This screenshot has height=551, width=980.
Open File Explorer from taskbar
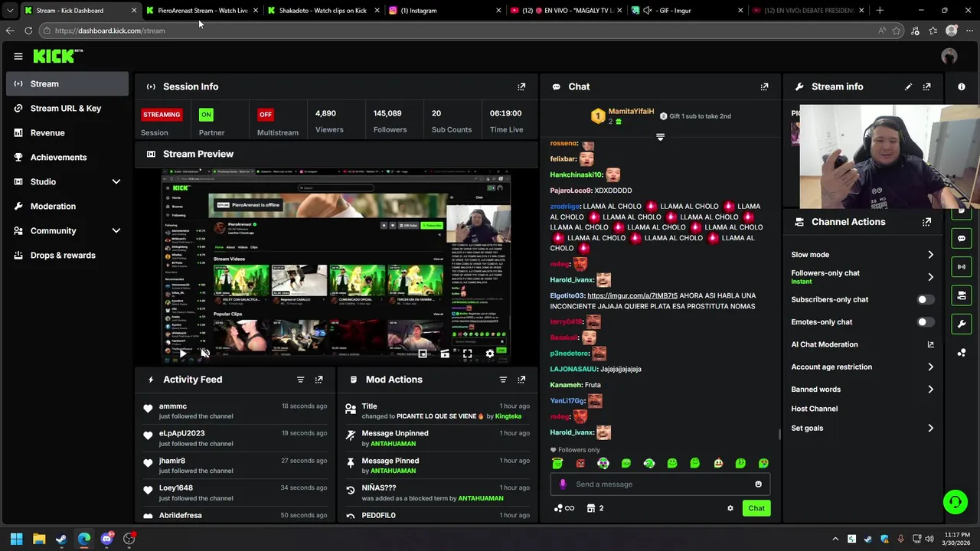pyautogui.click(x=39, y=539)
